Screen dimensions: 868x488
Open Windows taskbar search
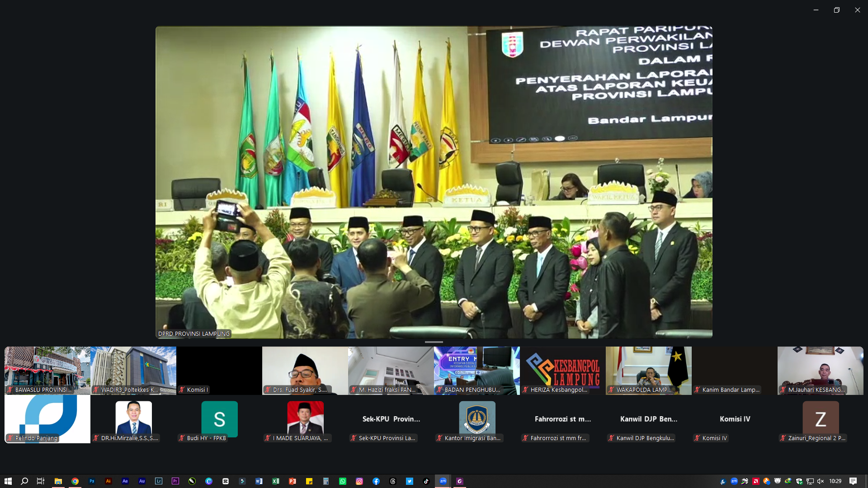(24, 481)
